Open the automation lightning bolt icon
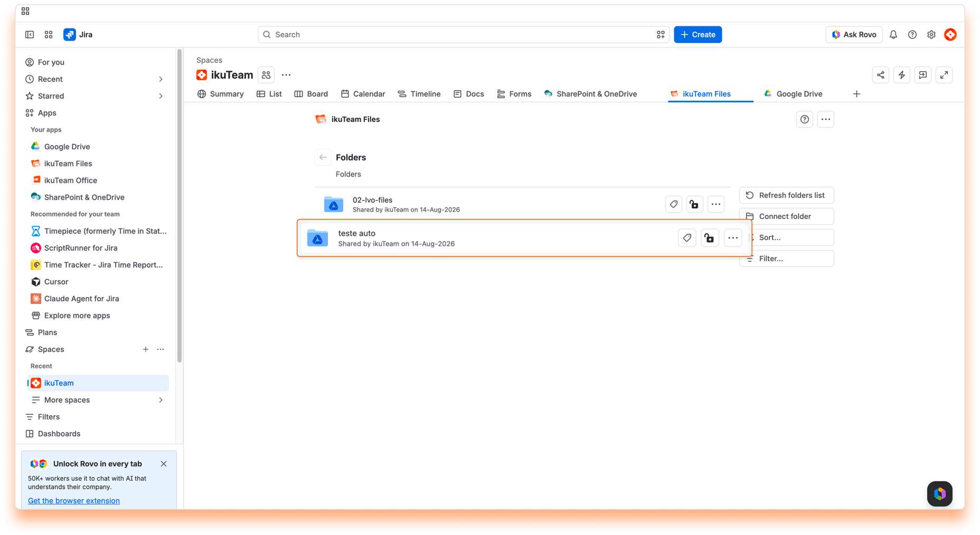The image size is (980, 535). tap(901, 75)
